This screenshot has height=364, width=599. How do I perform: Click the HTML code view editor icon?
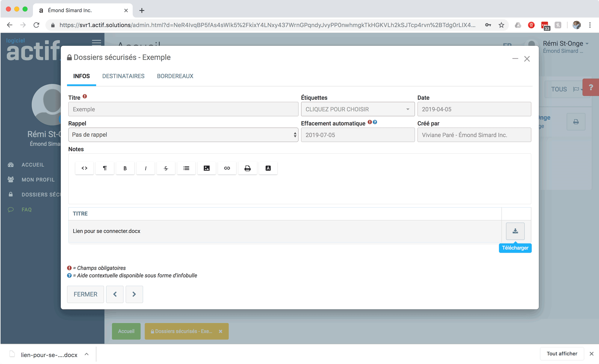[84, 168]
